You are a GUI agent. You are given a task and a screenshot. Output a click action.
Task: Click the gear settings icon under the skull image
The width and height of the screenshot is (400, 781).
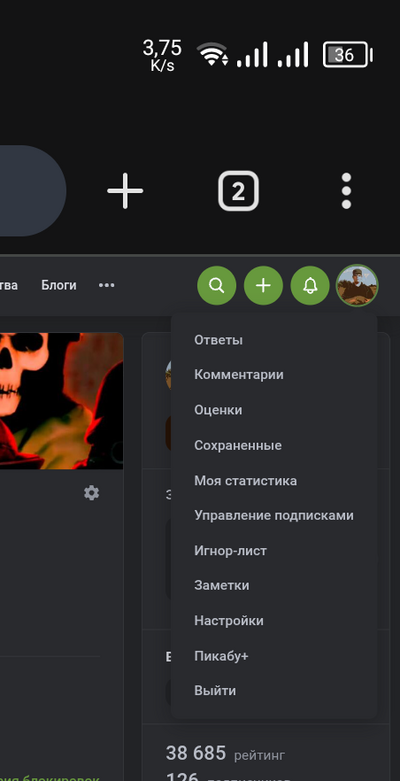tap(91, 493)
